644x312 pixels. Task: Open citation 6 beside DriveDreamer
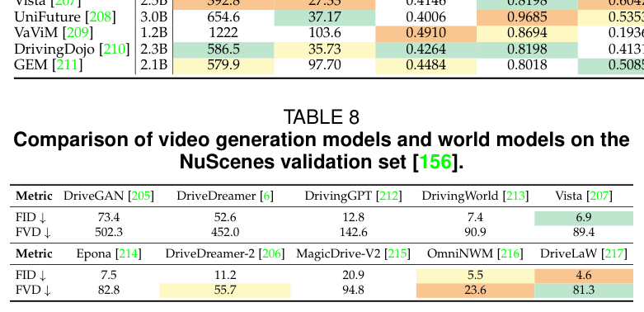(266, 196)
